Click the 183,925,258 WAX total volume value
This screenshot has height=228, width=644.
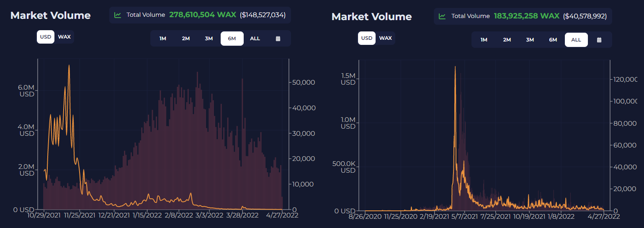[x=527, y=16]
